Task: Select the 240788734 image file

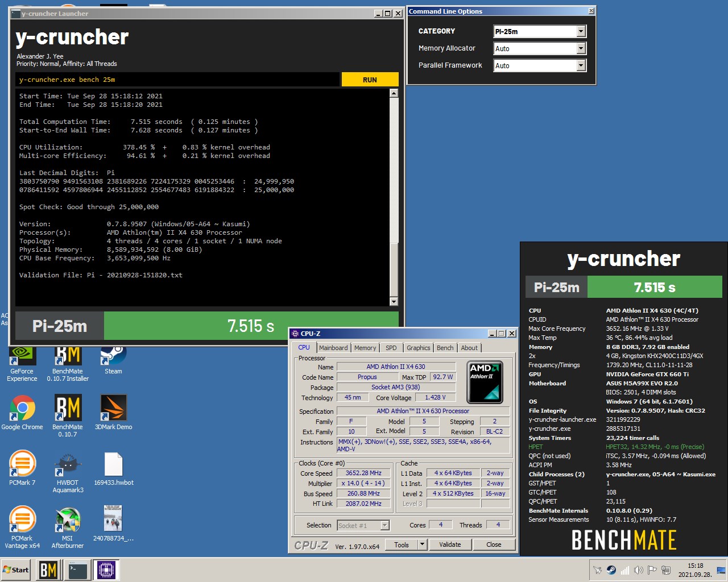Action: (x=113, y=523)
